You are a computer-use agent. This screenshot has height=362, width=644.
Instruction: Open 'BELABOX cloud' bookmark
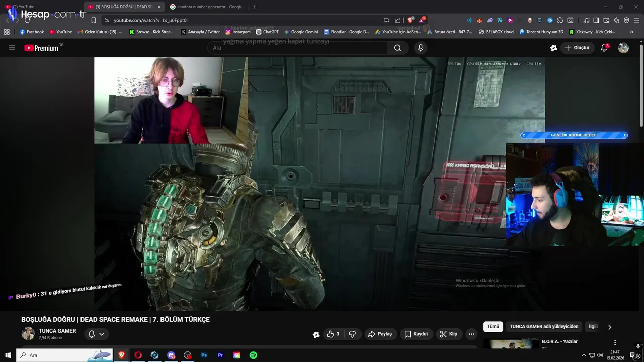[496, 32]
